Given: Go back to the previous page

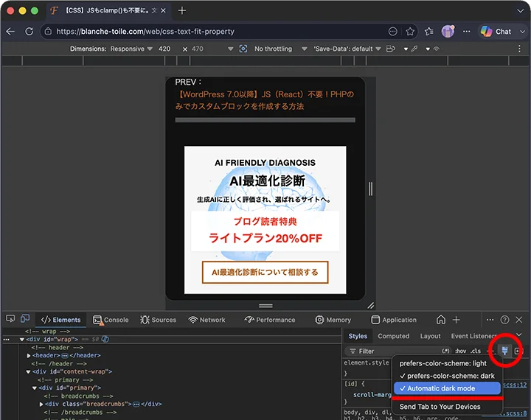Looking at the screenshot, I should [x=10, y=32].
